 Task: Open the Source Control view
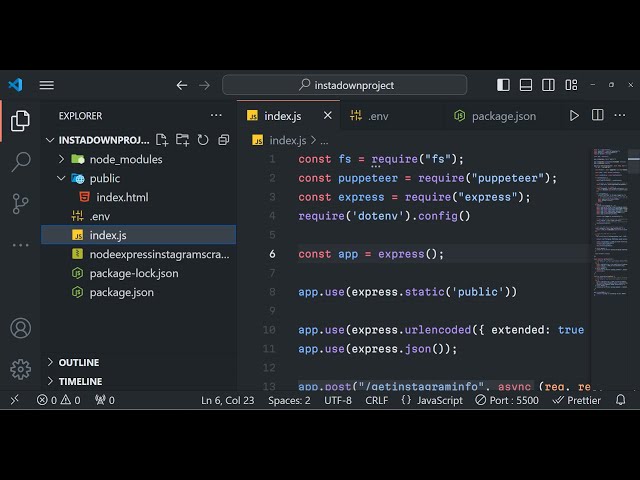coord(20,203)
